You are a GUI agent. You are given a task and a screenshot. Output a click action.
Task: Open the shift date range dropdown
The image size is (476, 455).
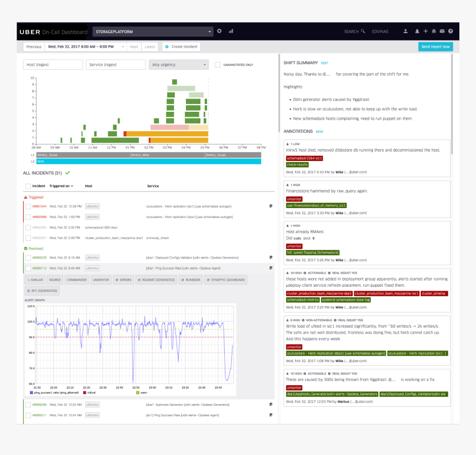coord(86,46)
